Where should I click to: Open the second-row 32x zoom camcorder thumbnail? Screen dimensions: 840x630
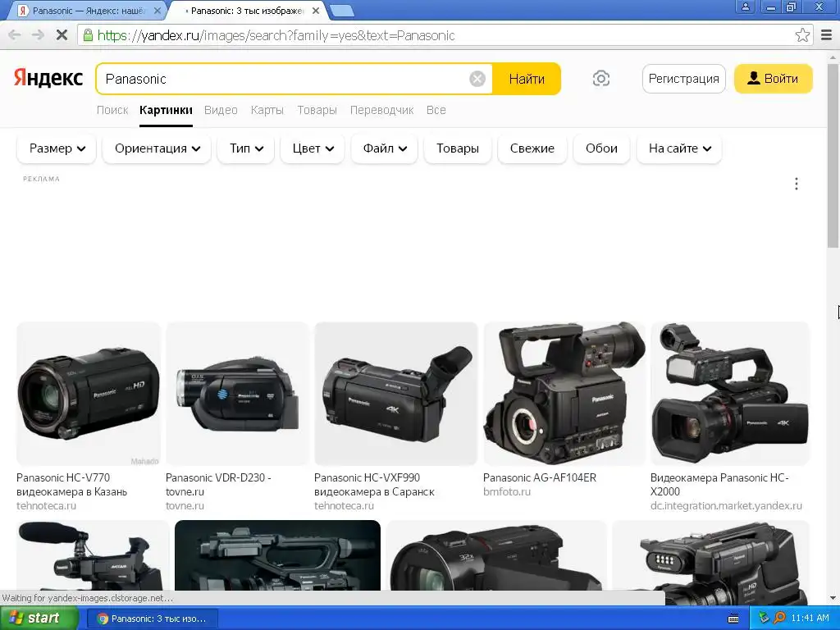(496, 555)
